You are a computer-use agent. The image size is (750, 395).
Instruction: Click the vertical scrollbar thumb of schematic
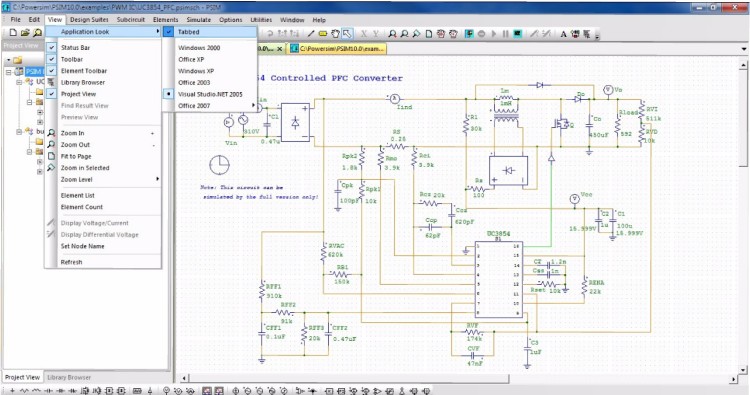tap(743, 118)
